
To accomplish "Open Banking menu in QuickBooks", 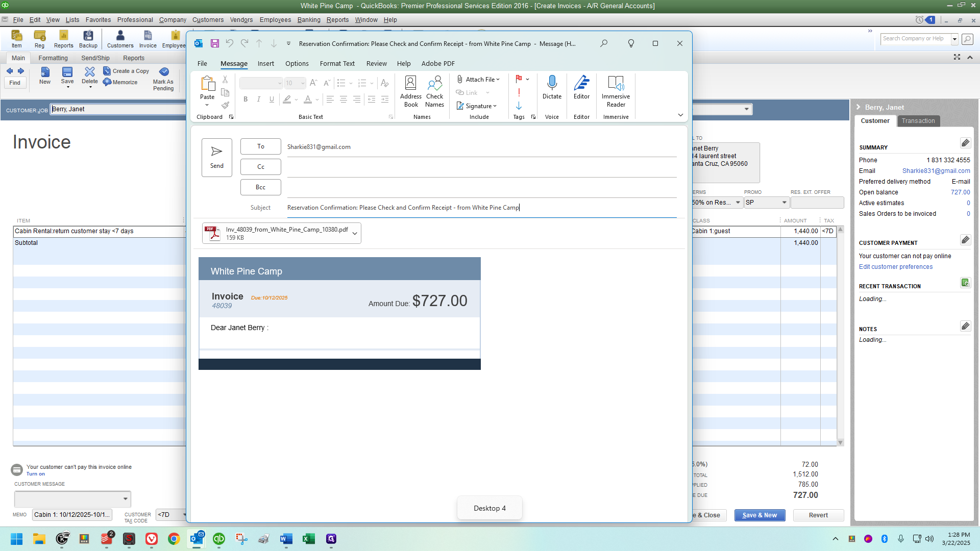I will (x=308, y=20).
